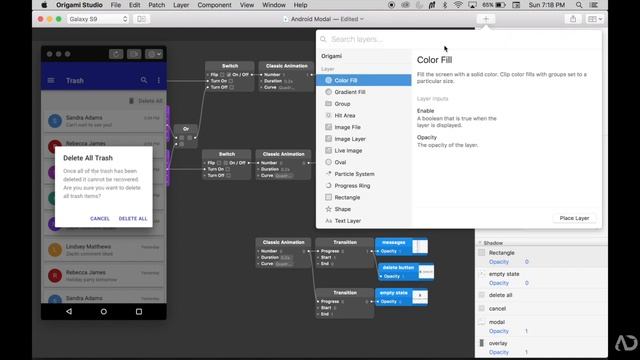This screenshot has width=640, height=360.
Task: Click the messages patch thumbnail
Action: (420, 247)
